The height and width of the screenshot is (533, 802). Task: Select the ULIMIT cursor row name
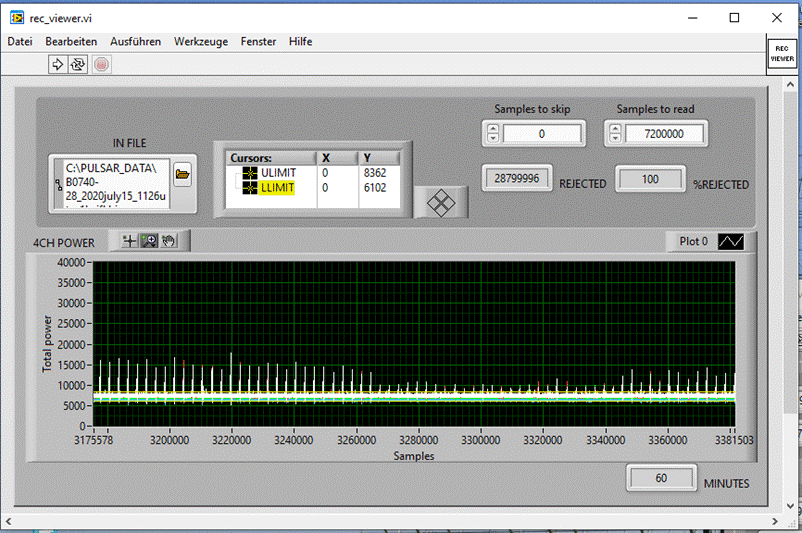click(278, 173)
